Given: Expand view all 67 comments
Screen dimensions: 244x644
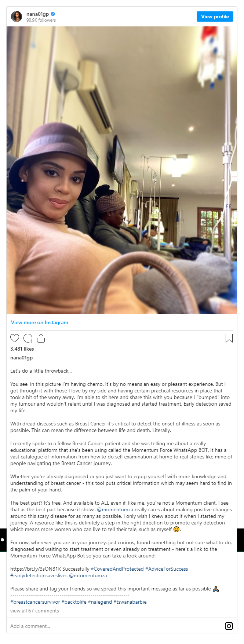Looking at the screenshot, I should pyautogui.click(x=34, y=611).
